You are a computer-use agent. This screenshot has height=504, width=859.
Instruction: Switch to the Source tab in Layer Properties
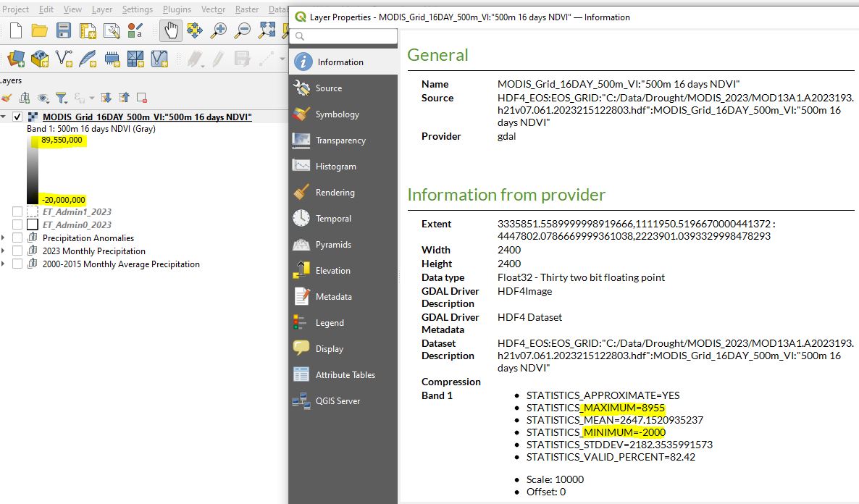(x=343, y=88)
